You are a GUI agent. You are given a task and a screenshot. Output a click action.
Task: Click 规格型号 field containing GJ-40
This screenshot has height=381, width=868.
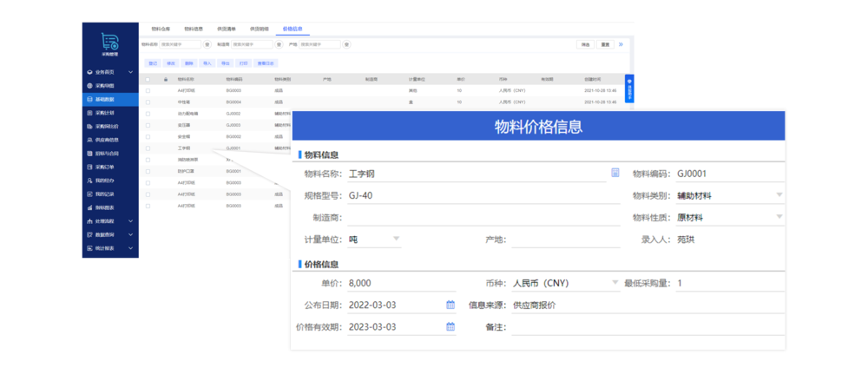[483, 195]
